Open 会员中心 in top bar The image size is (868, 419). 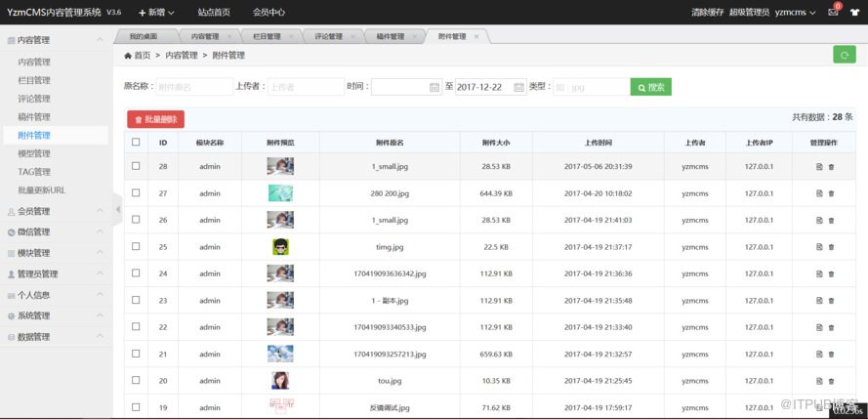pyautogui.click(x=269, y=12)
